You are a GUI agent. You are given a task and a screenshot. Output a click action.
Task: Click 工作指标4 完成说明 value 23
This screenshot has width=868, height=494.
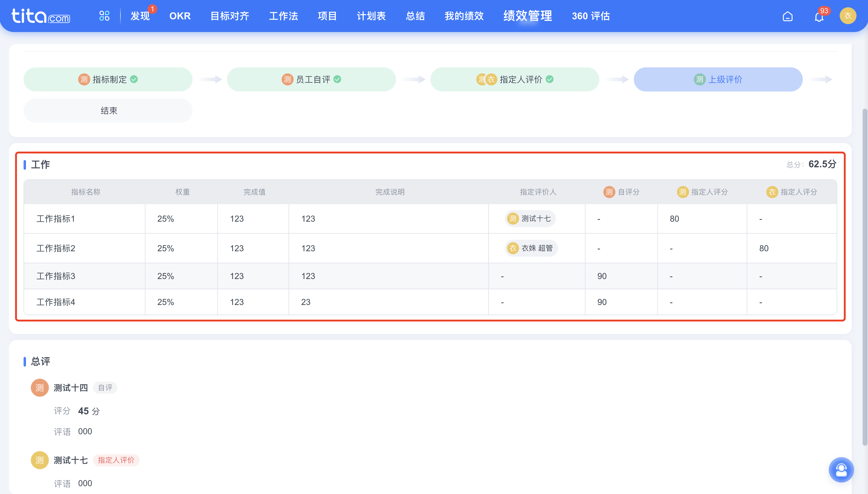tap(305, 302)
